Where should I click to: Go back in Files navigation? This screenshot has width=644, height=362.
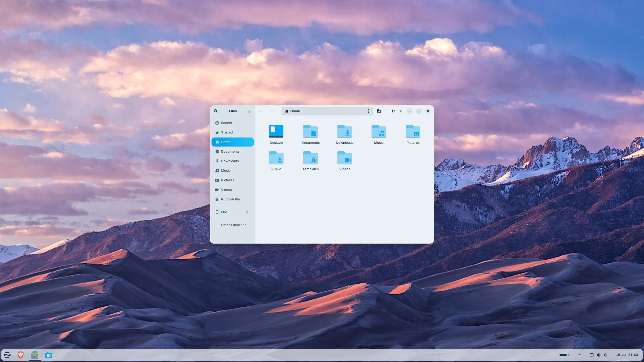(261, 111)
